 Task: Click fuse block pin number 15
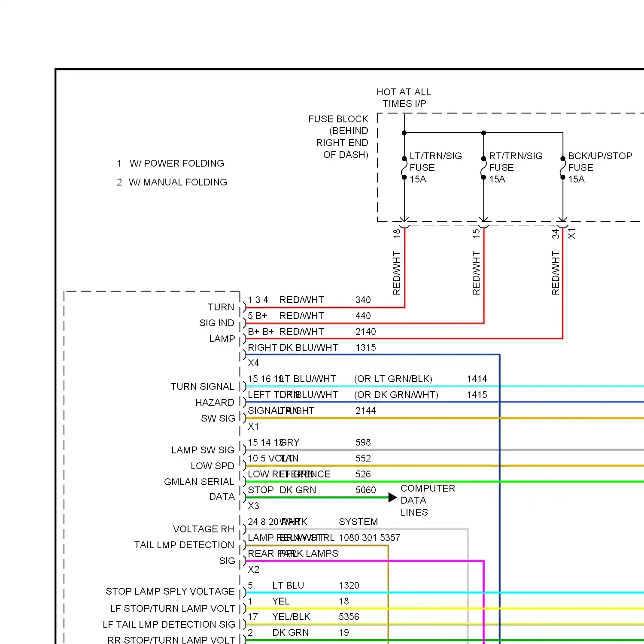[x=476, y=233]
